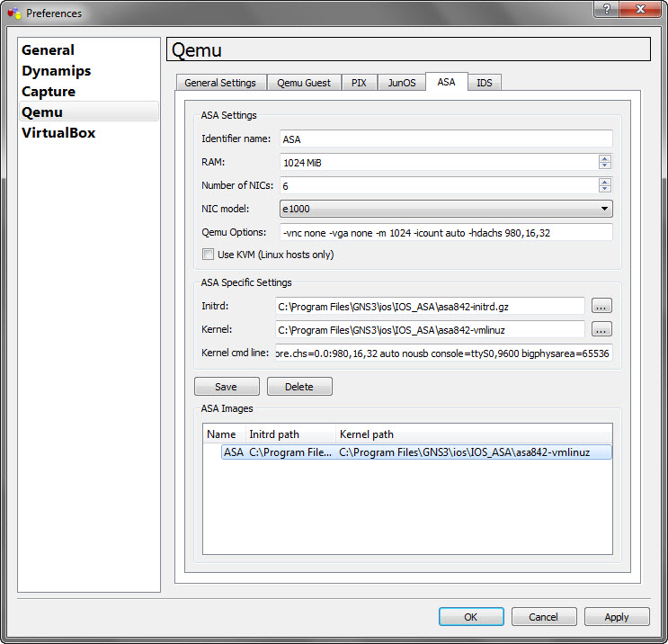Click the RAM value field
The image size is (668, 644).
coord(439,163)
